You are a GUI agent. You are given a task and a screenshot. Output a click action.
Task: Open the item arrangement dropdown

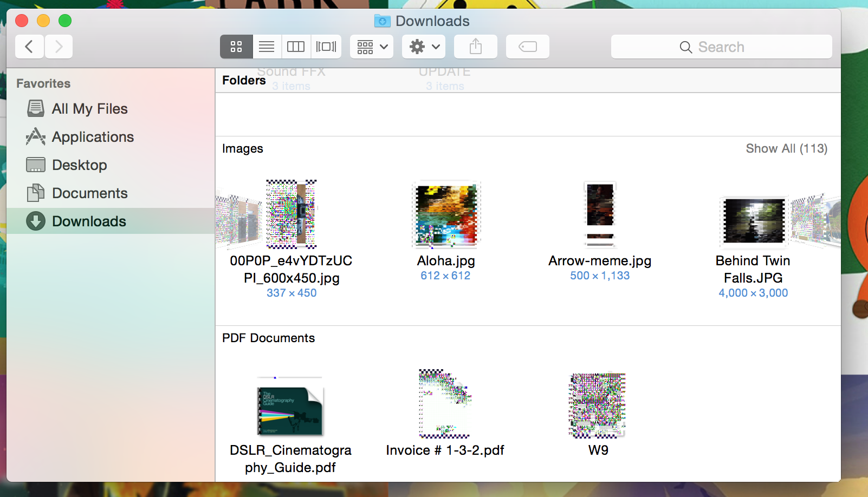coord(372,47)
